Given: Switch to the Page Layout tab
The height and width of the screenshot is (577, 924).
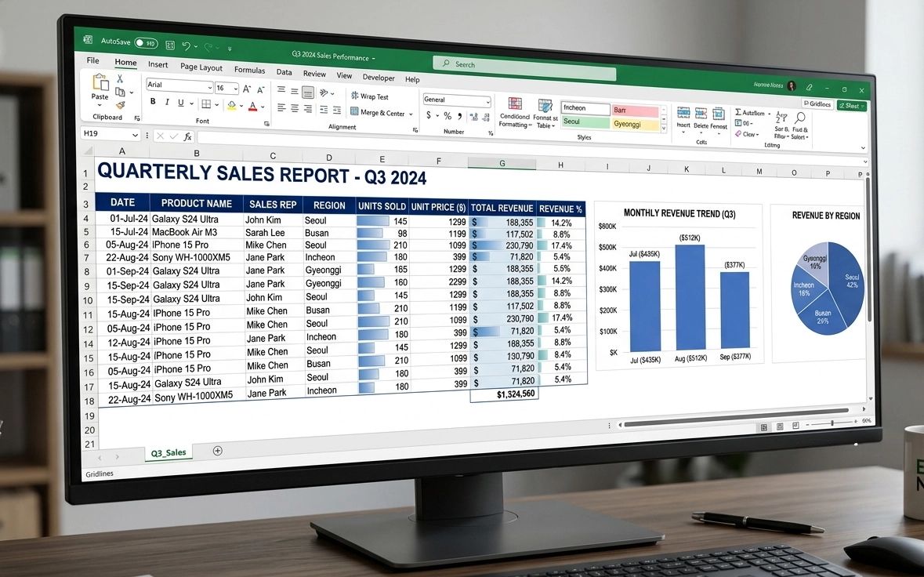Looking at the screenshot, I should pyautogui.click(x=201, y=67).
